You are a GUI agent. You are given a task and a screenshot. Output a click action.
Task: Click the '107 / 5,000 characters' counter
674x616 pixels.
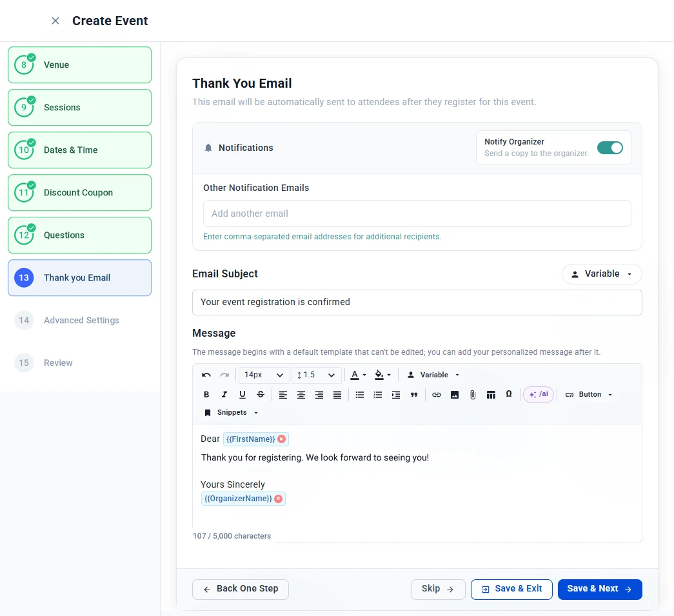pos(232,536)
